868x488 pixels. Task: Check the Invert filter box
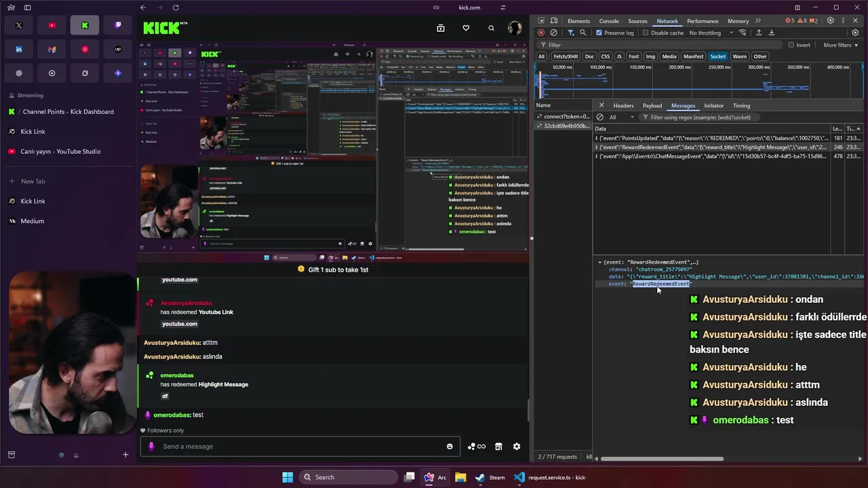(791, 45)
